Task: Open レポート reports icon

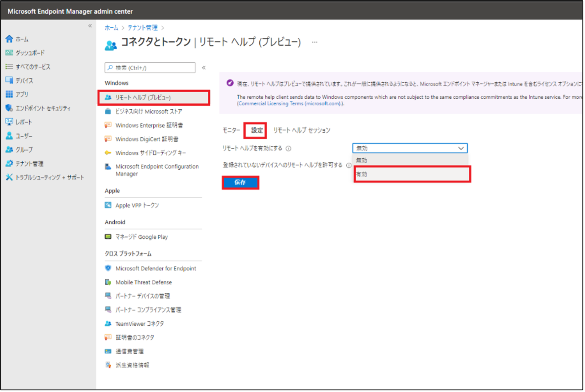Action: click(x=9, y=122)
